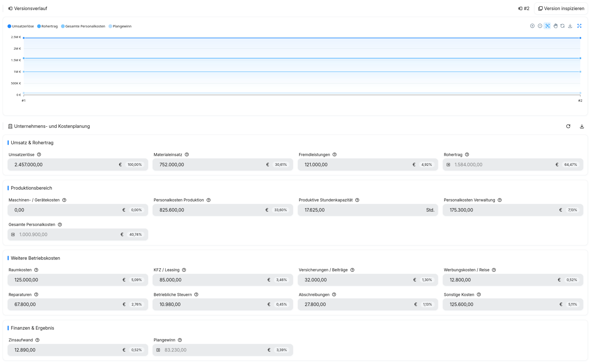Open help icon for Raumkosten
Image resolution: width=591 pixels, height=364 pixels.
[x=36, y=270]
